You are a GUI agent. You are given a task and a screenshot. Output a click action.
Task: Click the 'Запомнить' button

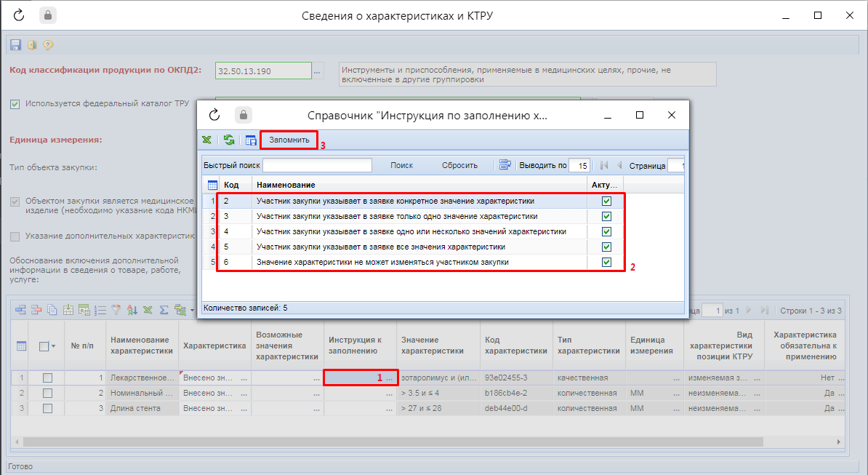tap(289, 140)
